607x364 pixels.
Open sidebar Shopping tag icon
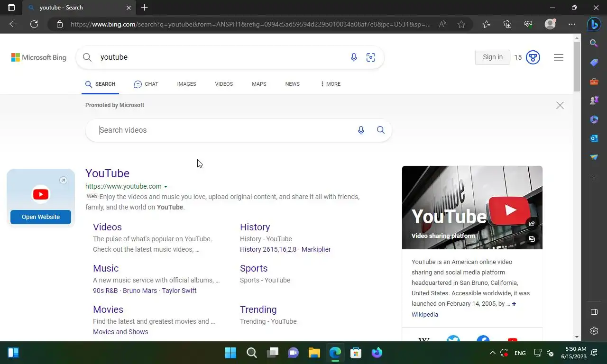coord(594,63)
